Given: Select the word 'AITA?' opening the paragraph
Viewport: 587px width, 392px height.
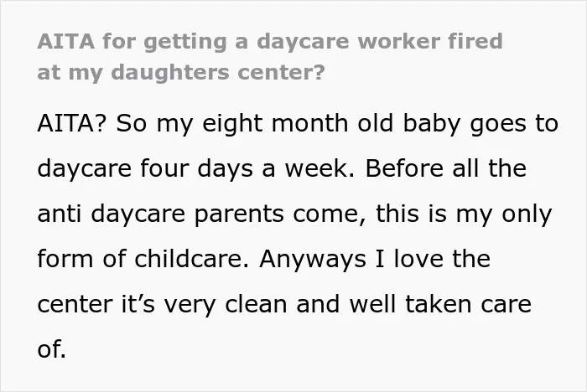Looking at the screenshot, I should click(72, 123).
